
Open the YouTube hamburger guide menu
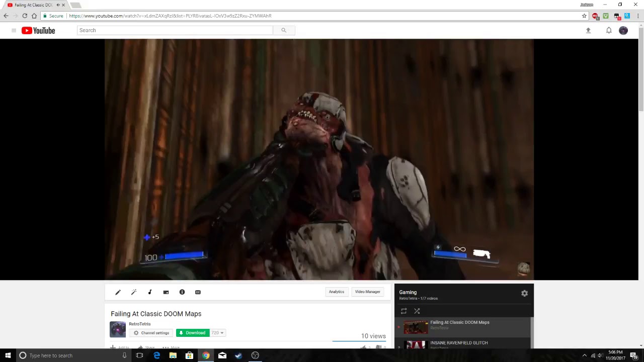click(14, 31)
